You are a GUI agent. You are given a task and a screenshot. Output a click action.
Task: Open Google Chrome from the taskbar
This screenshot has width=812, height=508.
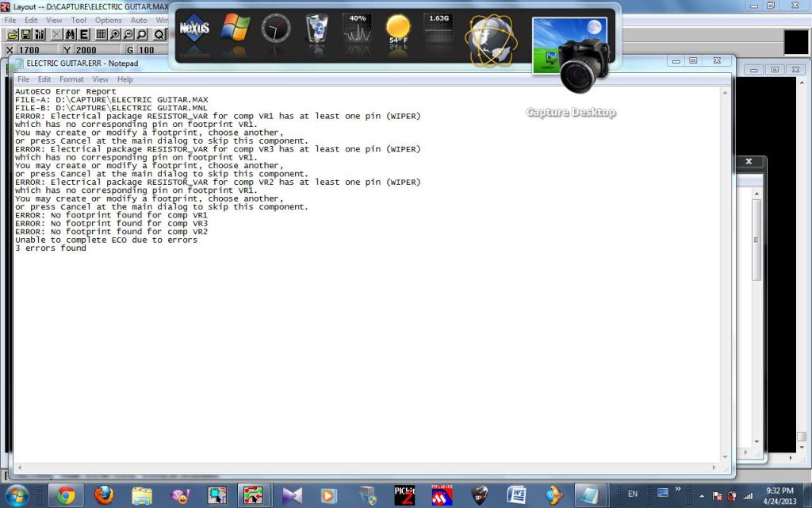tap(66, 495)
